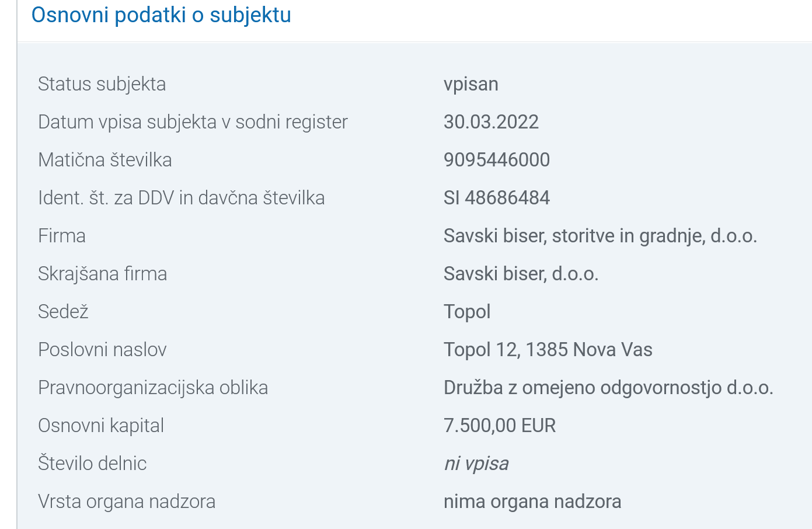Click the 'nima organa nadzora' value
Screen dimensions: 812x529
532,502
